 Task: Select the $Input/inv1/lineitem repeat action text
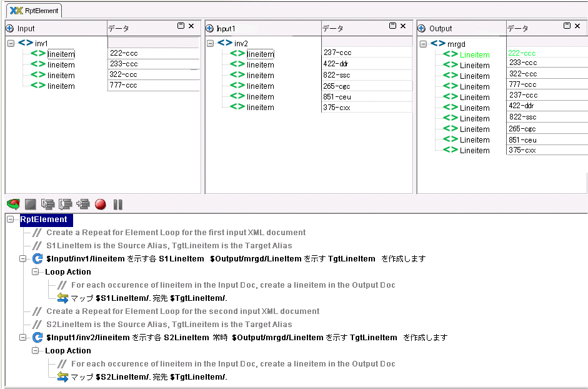[236, 259]
